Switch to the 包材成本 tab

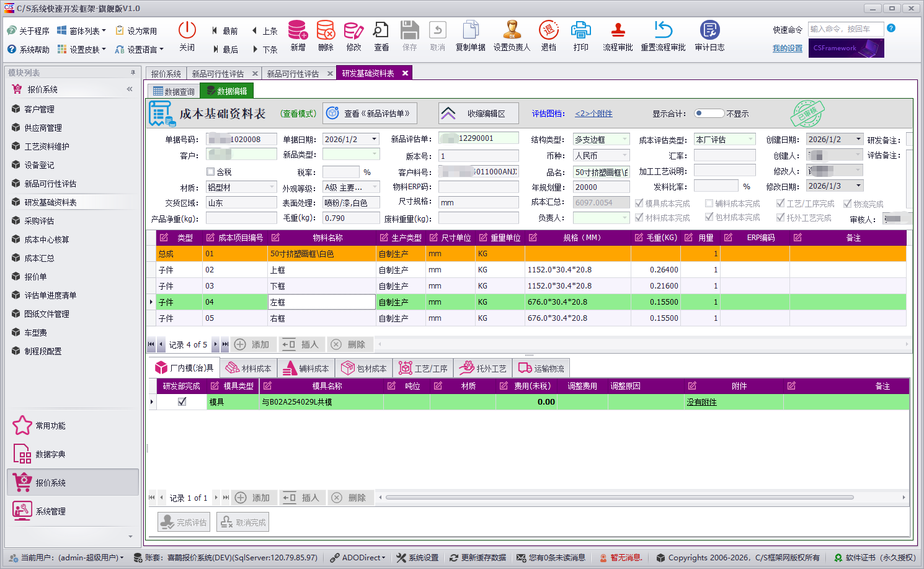pyautogui.click(x=364, y=368)
